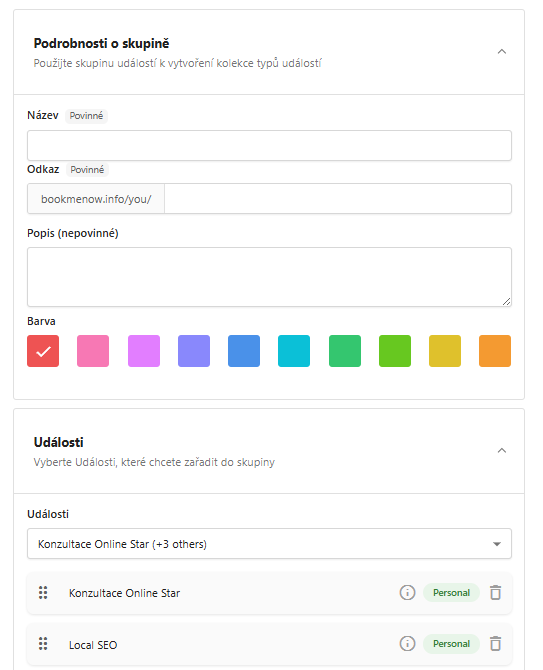Click into the Popis description textarea
The width and height of the screenshot is (543, 670).
(269, 277)
